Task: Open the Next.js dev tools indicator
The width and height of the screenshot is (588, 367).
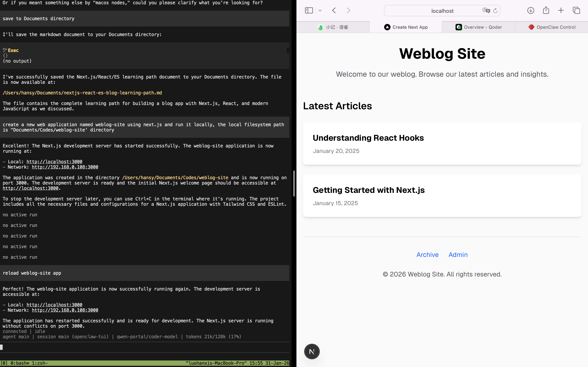Action: click(312, 351)
